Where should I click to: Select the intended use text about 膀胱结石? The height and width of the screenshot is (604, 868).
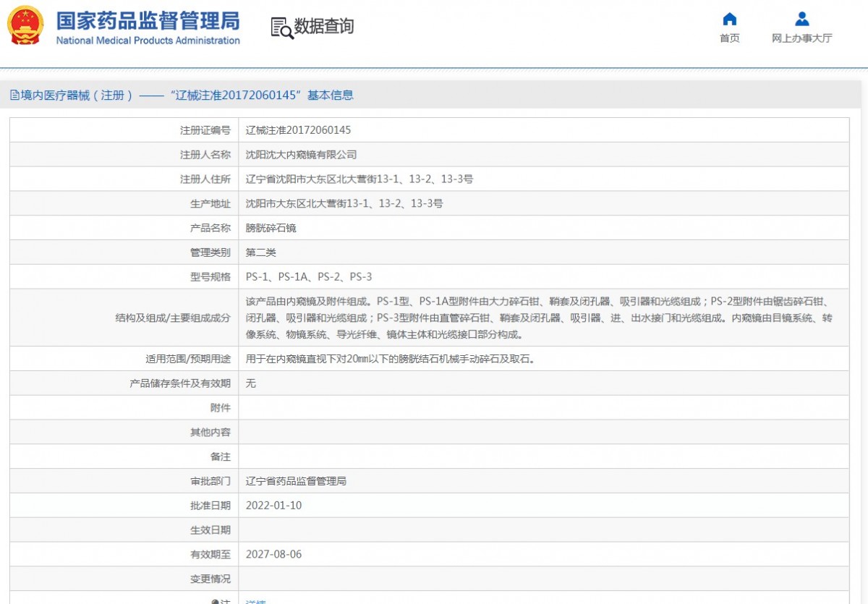[391, 359]
